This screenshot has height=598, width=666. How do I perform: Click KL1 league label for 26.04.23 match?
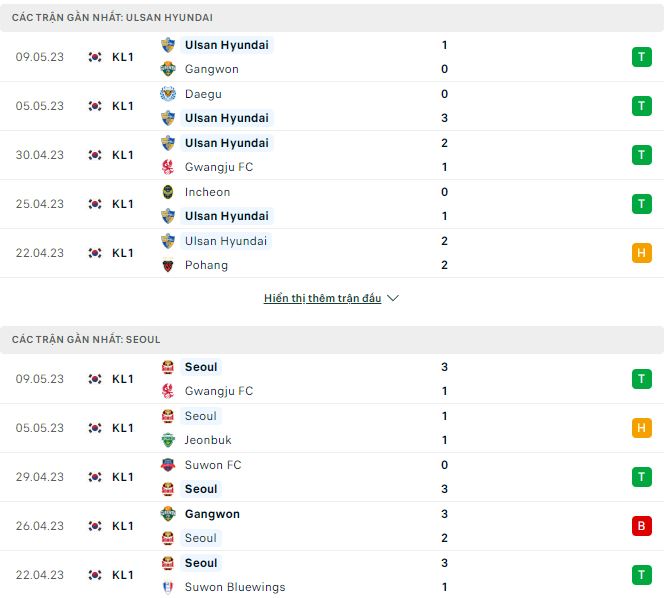[x=123, y=526]
